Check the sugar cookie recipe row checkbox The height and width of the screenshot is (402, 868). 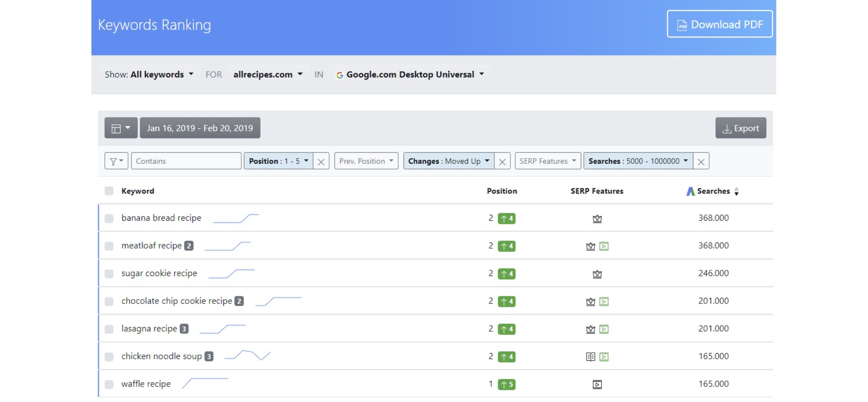(x=109, y=274)
